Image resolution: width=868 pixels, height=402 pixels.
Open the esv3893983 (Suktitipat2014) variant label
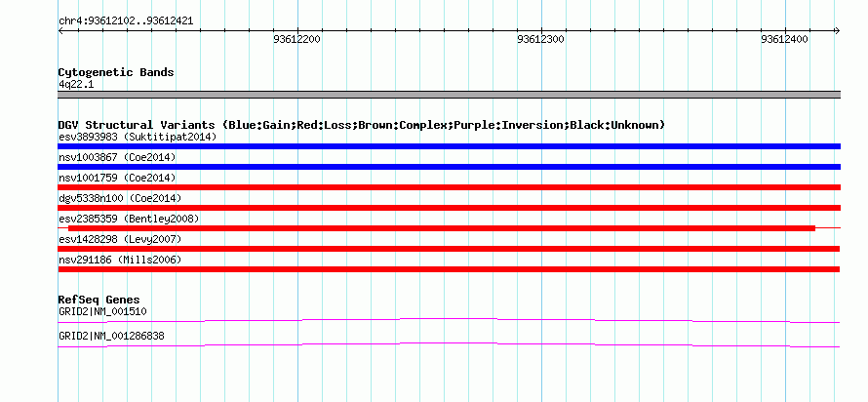coord(138,137)
